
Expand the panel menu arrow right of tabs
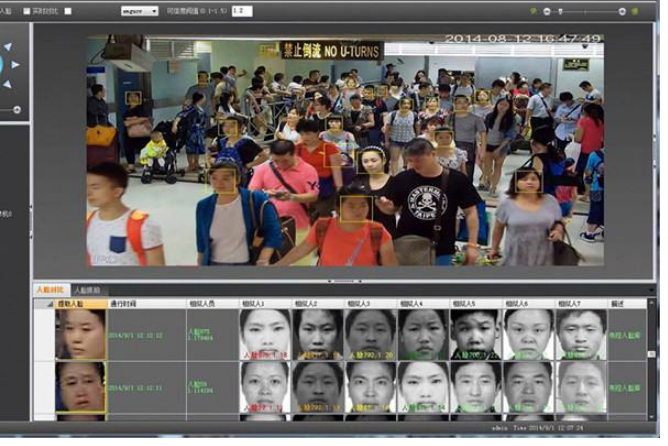click(651, 290)
